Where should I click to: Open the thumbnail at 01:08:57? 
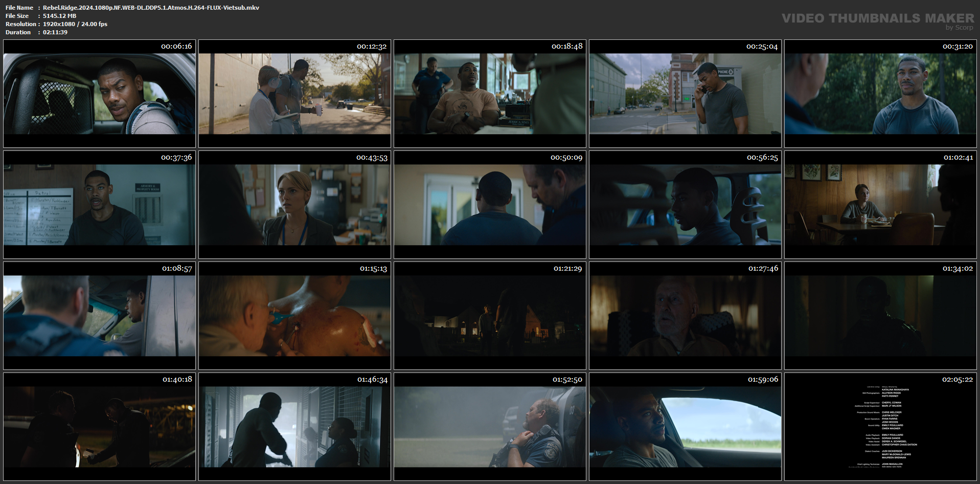click(x=99, y=316)
